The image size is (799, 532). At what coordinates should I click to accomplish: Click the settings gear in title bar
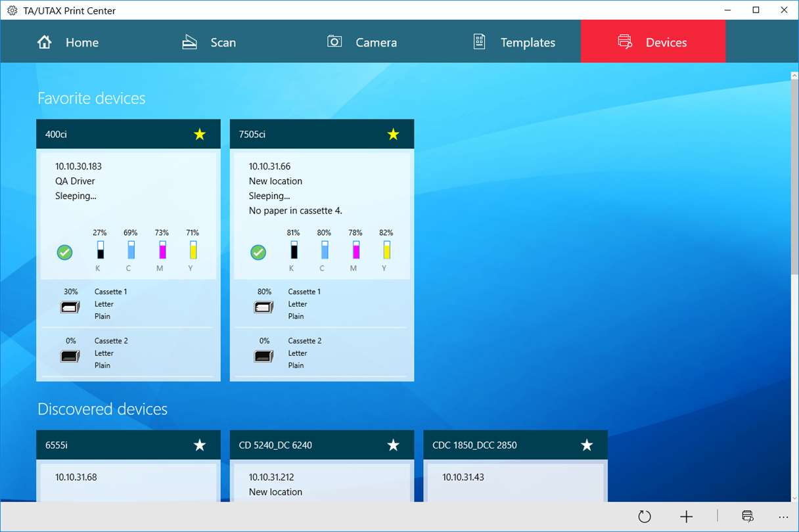click(x=12, y=11)
